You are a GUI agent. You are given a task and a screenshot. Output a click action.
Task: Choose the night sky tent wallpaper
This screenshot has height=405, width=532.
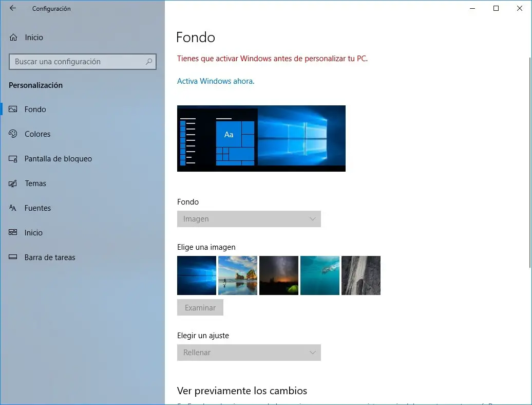click(x=278, y=275)
